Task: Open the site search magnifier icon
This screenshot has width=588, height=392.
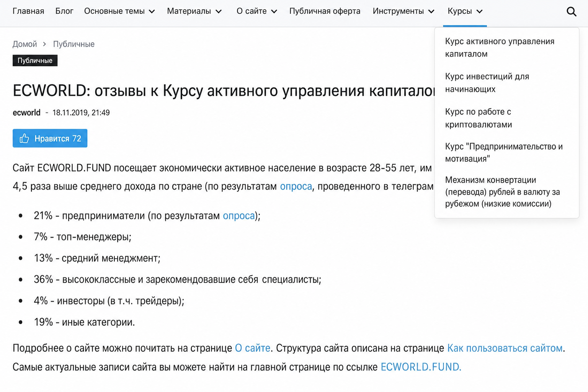Action: 571,11
